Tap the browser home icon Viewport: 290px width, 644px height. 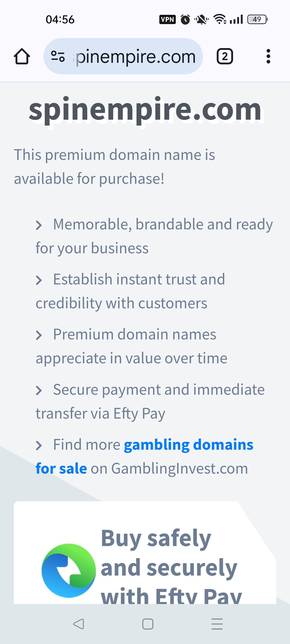(22, 56)
